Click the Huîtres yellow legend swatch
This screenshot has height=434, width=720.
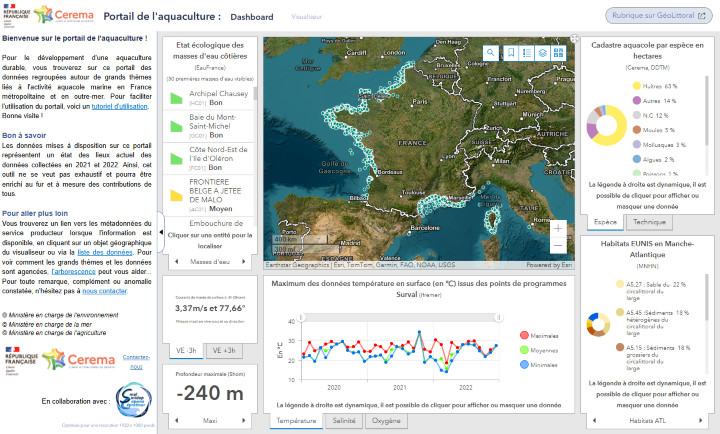636,87
